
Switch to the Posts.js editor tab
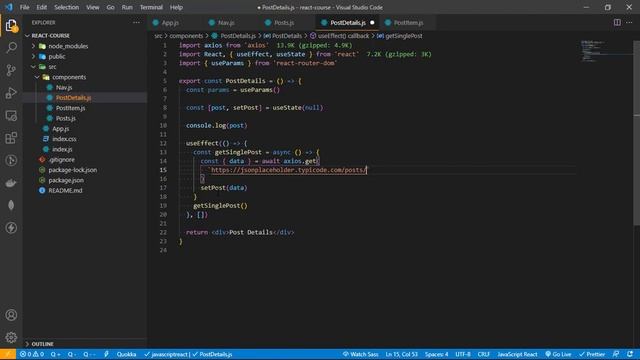(284, 22)
